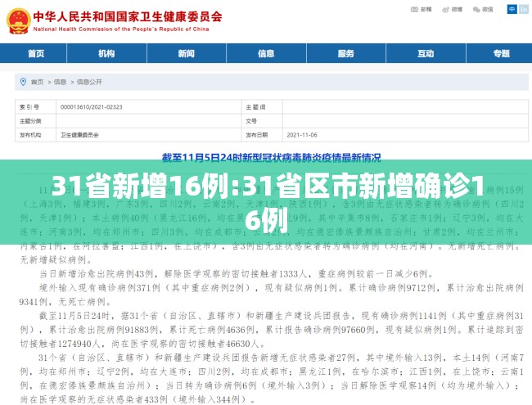Open the 微博 Weibo icon

pos(445,10)
